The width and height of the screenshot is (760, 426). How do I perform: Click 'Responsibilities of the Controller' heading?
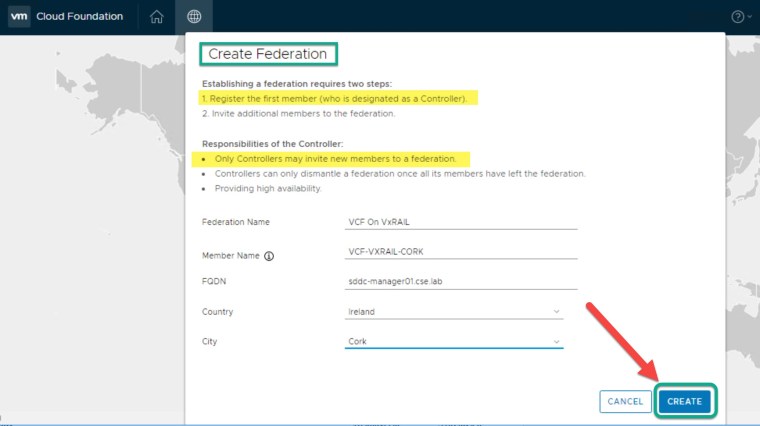point(272,144)
